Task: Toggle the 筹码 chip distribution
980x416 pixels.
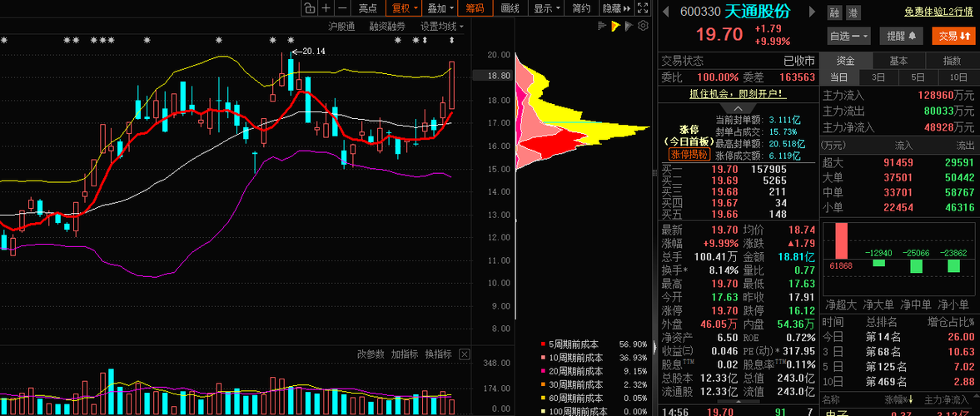Action: [x=475, y=8]
